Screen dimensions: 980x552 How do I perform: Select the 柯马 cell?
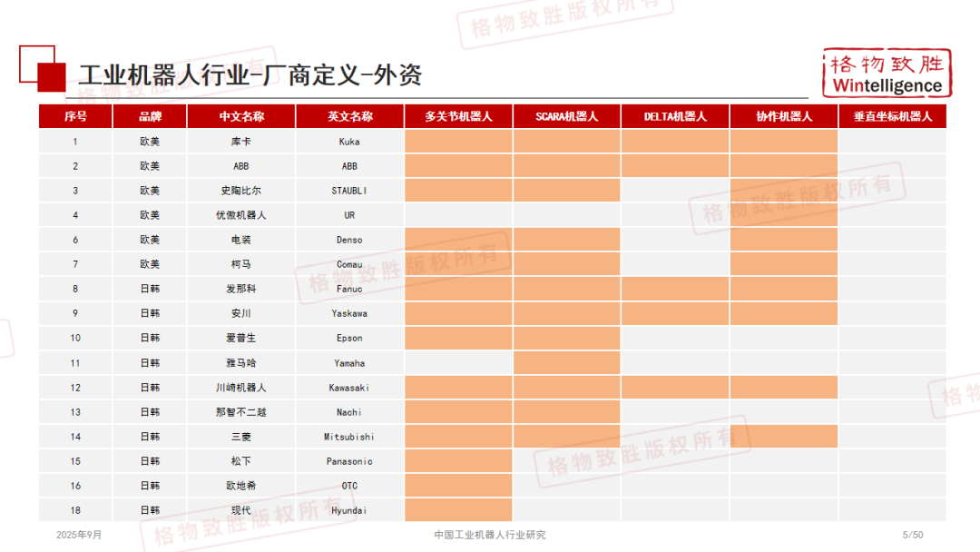coord(241,264)
